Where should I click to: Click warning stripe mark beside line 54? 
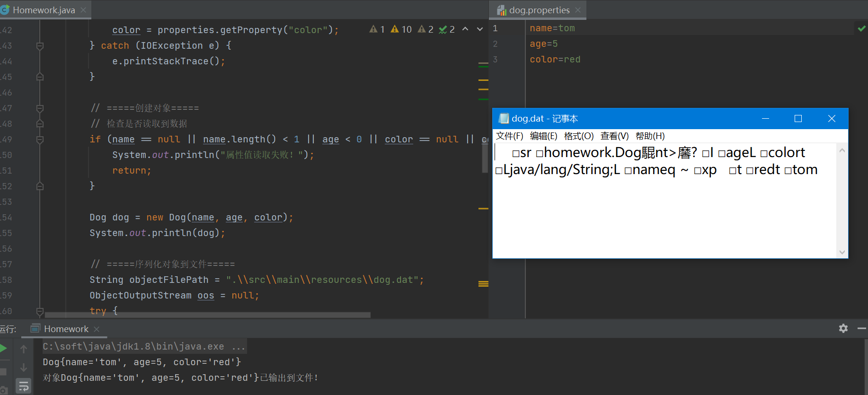[x=483, y=209]
